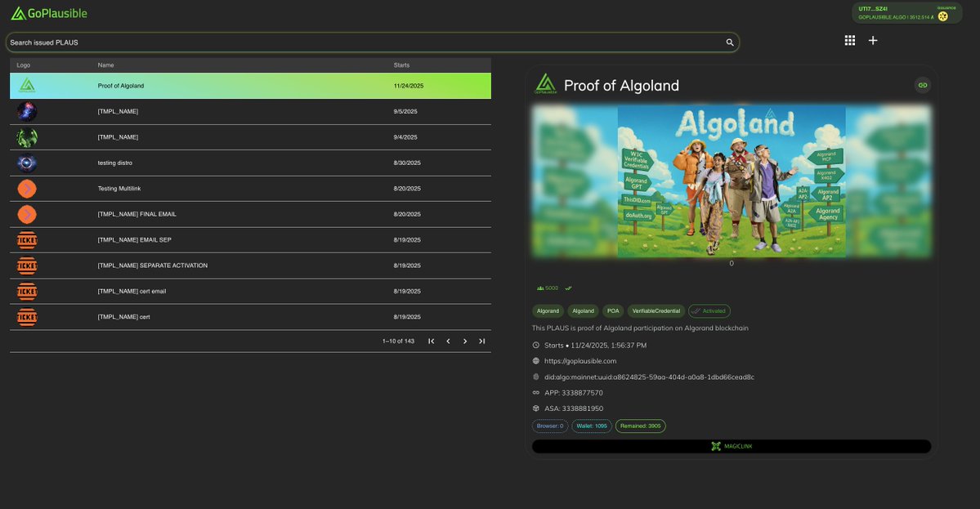
Task: Click the 9/4/2025 start date cell
Action: pyautogui.click(x=405, y=137)
